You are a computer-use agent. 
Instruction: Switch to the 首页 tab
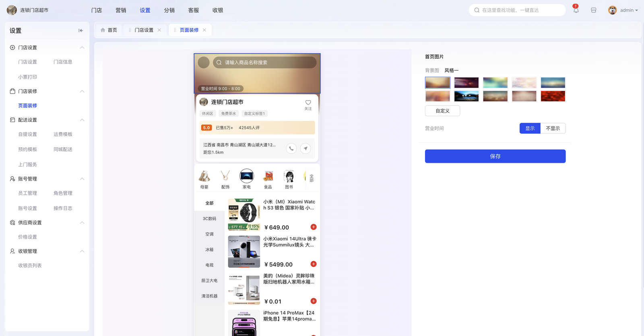[x=109, y=30]
